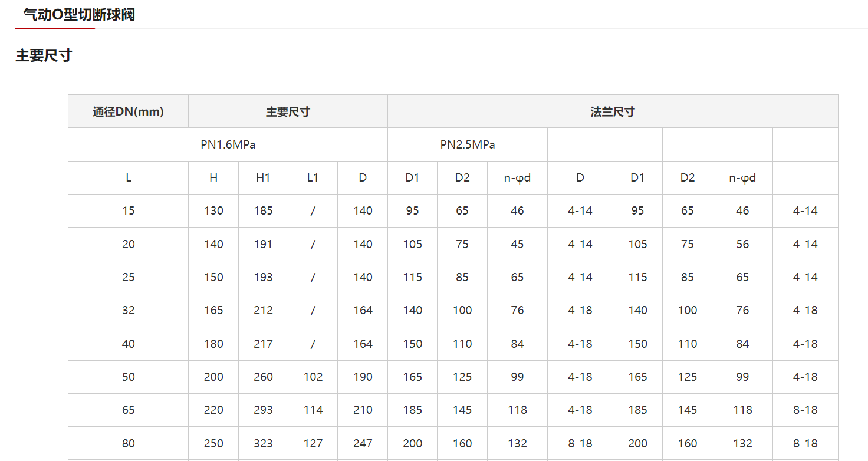The width and height of the screenshot is (868, 461).
Task: Click the H1 column label cell
Action: click(x=263, y=177)
